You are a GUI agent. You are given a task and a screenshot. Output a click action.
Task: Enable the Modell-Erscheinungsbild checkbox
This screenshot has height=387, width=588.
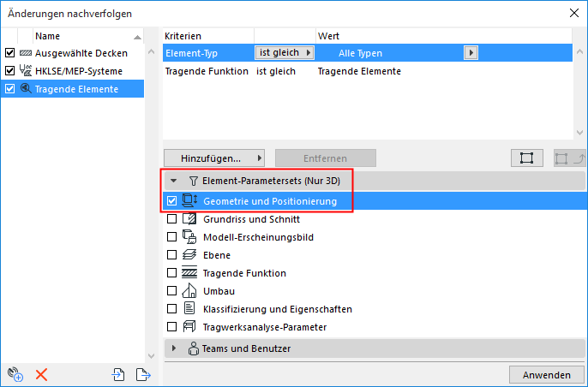click(x=171, y=237)
